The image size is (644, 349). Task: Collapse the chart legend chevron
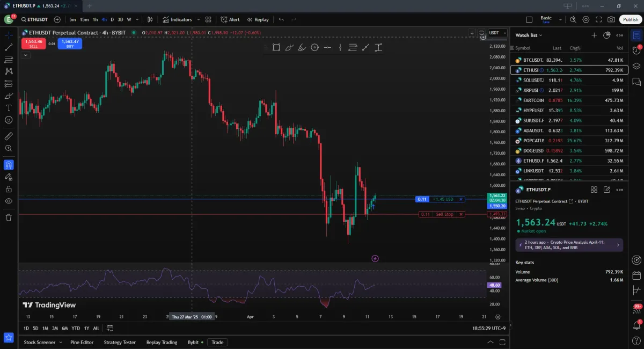click(26, 55)
